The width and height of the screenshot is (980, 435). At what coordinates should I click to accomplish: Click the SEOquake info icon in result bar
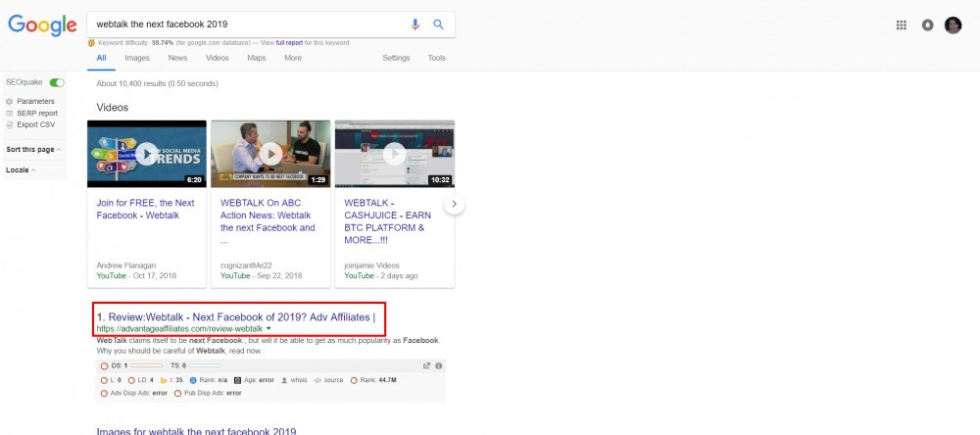pos(439,365)
